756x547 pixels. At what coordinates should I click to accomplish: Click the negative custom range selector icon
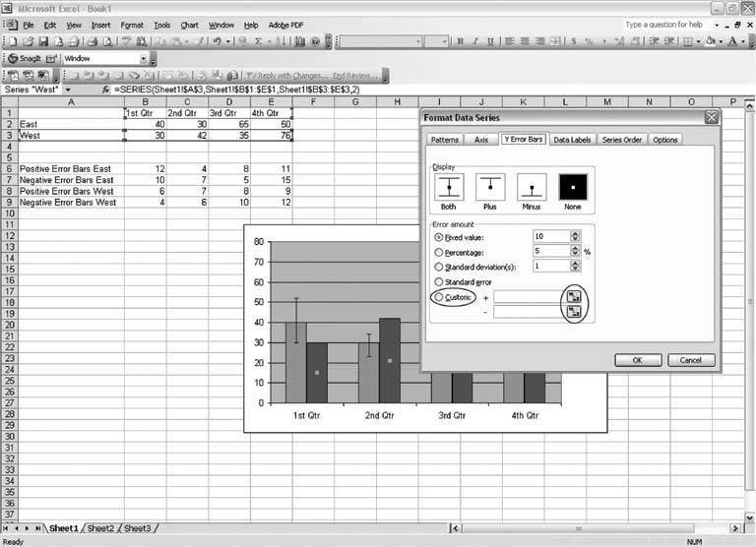pyautogui.click(x=573, y=312)
